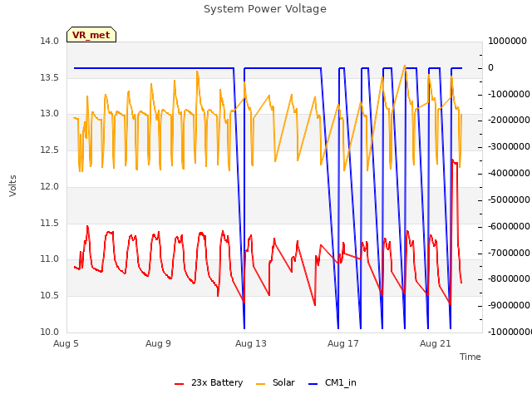Click the Volts y-axis label
This screenshot has width=532, height=399.
pyautogui.click(x=13, y=185)
